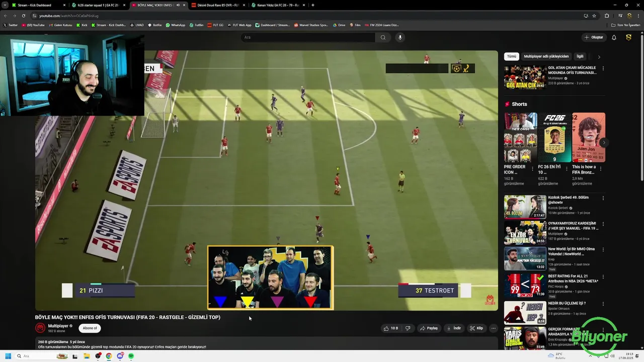Select Multiplayer adlı yükleyiciden chip
The width and height of the screenshot is (644, 362).
point(546,56)
